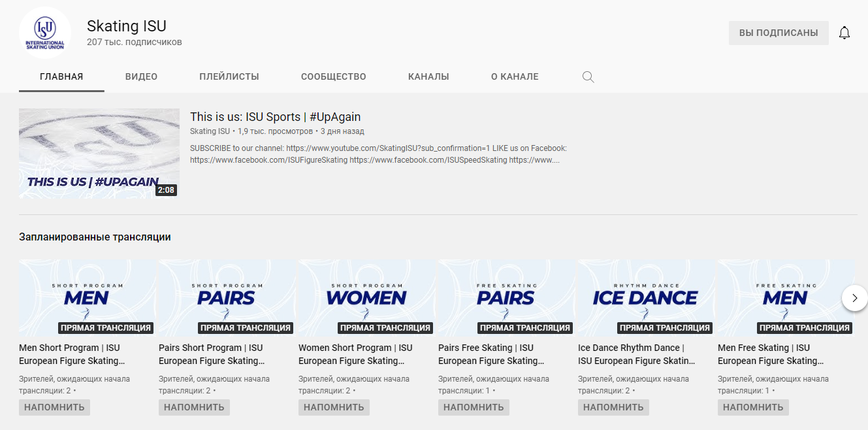Screen dimensions: 868x430
Task: Click the notification bell icon
Action: [x=844, y=33]
